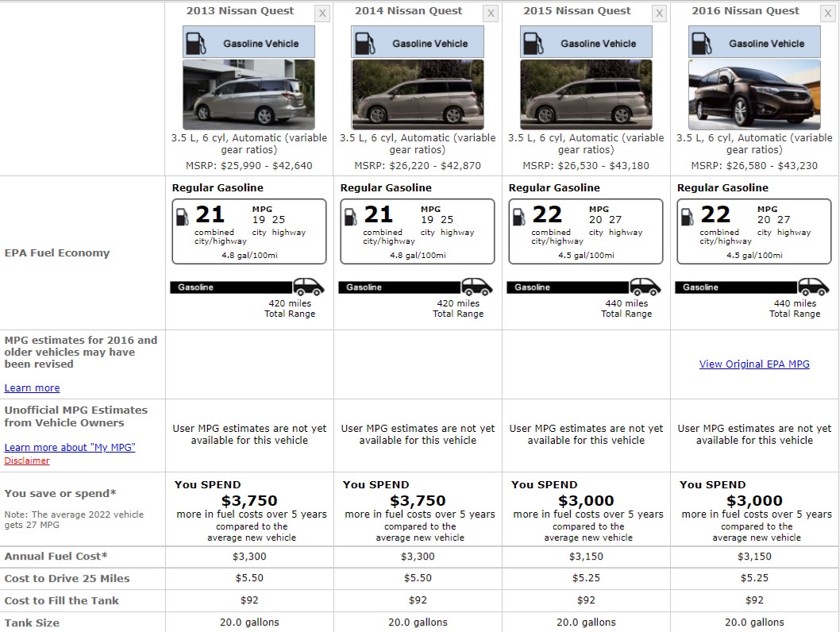
Task: Click the 2013 Quest 21 combined MPG value
Action: [210, 215]
